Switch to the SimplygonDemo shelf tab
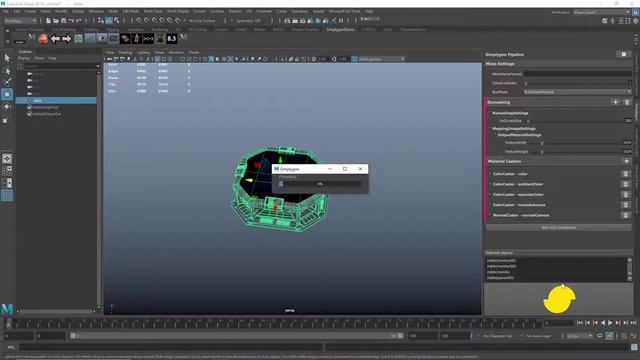 pos(340,30)
